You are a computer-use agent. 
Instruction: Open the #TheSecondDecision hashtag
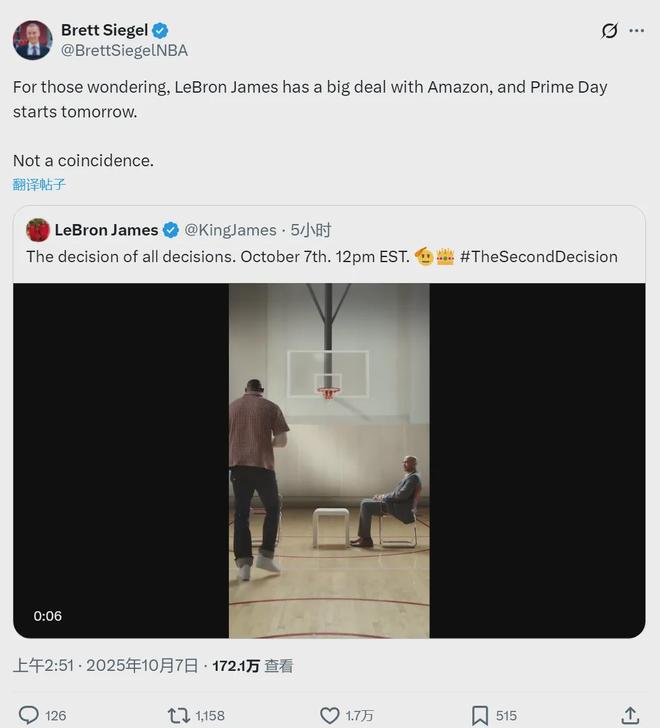pyautogui.click(x=539, y=257)
